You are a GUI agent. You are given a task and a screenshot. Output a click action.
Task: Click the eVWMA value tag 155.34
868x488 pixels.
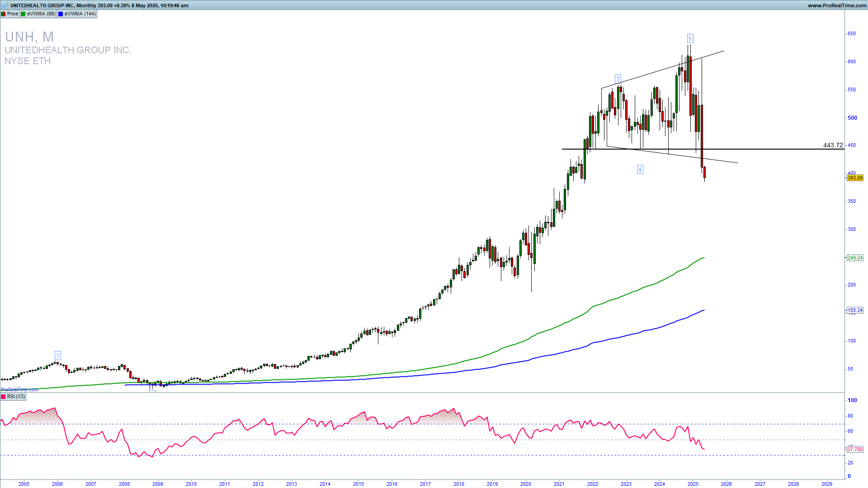point(855,310)
